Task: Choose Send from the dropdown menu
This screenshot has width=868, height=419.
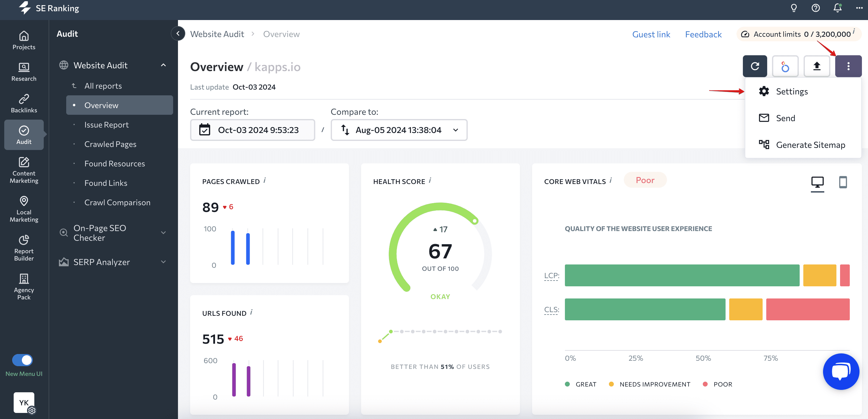Action: 803,118
